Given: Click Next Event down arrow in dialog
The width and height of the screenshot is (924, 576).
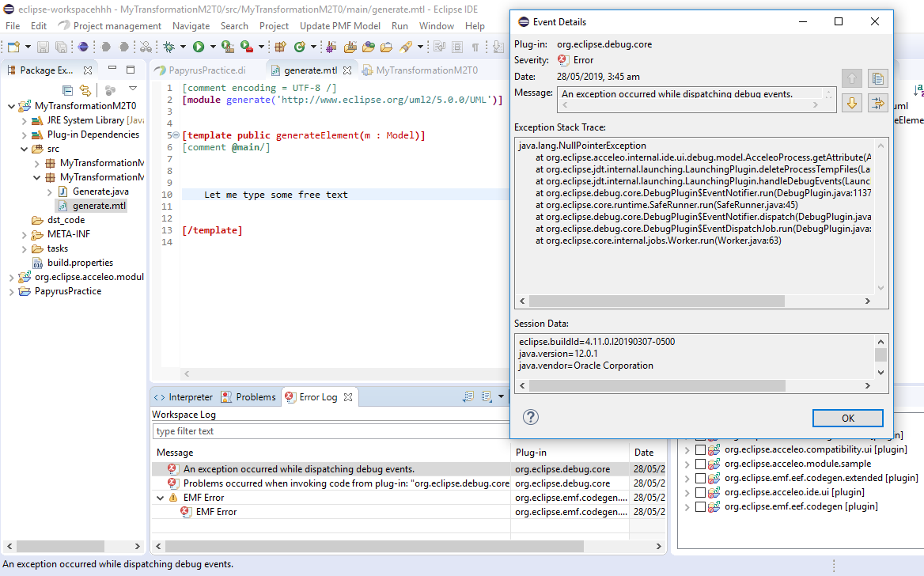Looking at the screenshot, I should (x=851, y=103).
